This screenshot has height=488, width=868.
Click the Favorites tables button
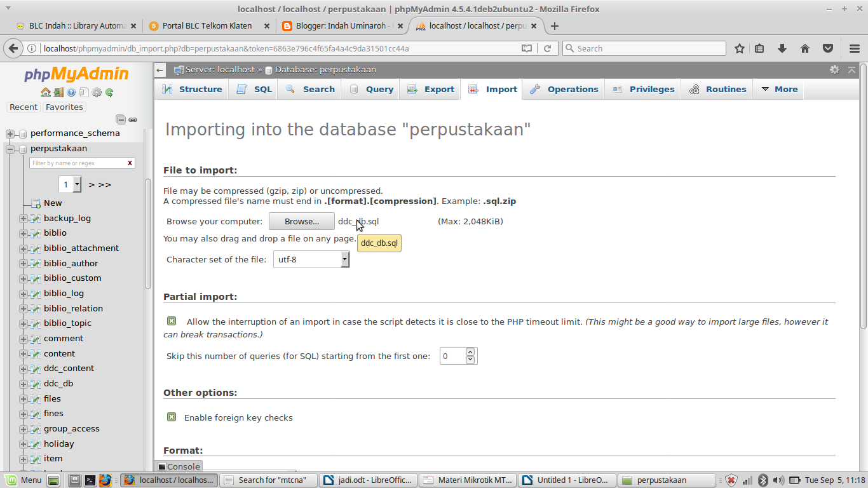pyautogui.click(x=64, y=107)
